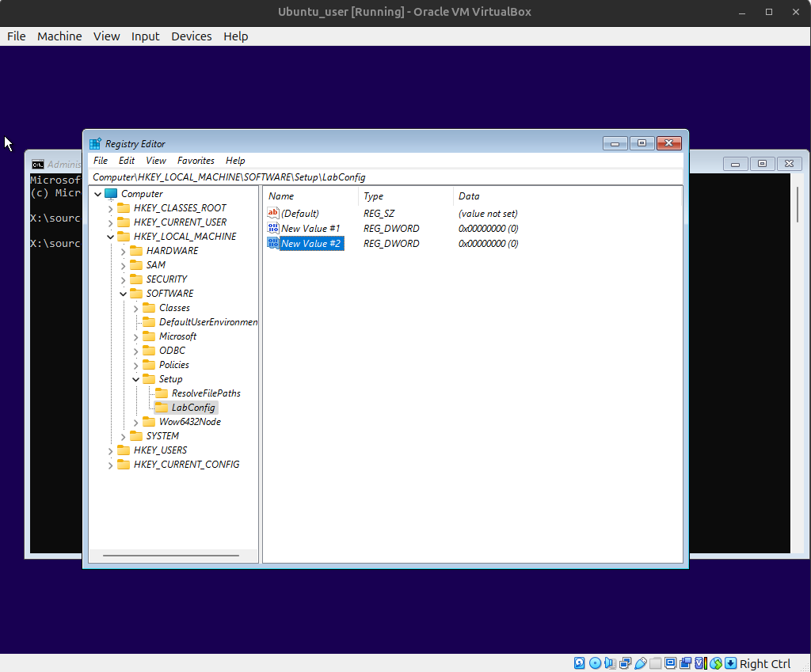This screenshot has height=672, width=811.
Task: Click the Administrator command prompt window icon
Action: click(38, 165)
